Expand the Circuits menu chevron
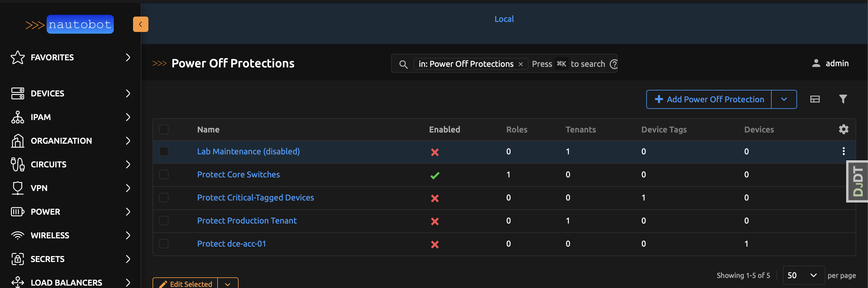The width and height of the screenshot is (868, 288). pyautogui.click(x=128, y=164)
